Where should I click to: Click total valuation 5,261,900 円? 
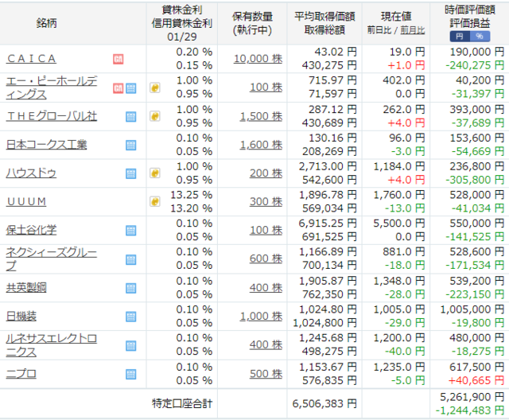click(x=472, y=397)
